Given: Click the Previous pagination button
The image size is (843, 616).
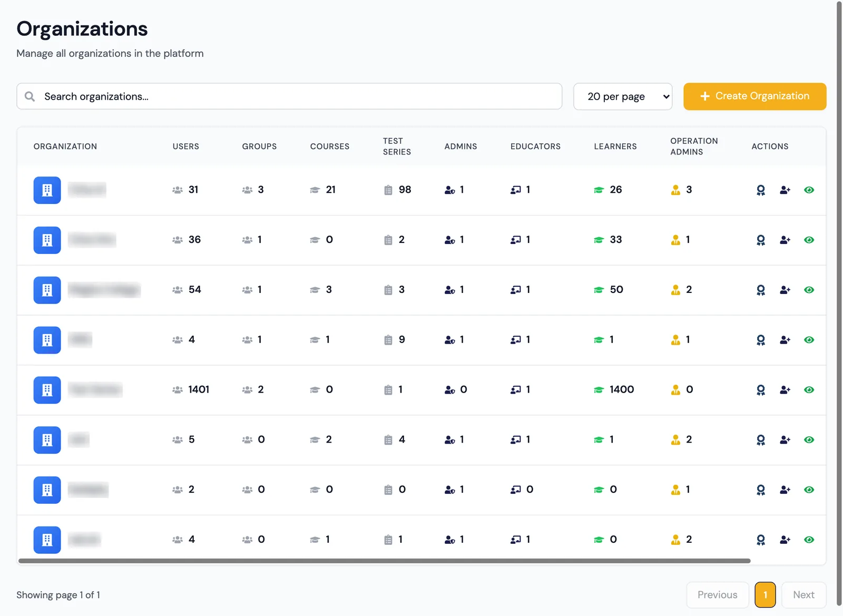Looking at the screenshot, I should 718,595.
